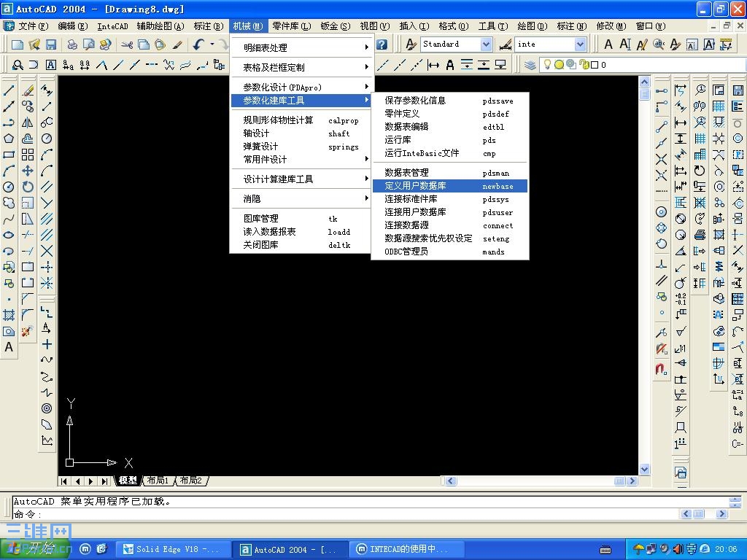Open the 零件库(L) menu
The height and width of the screenshot is (560, 747).
[x=292, y=26]
